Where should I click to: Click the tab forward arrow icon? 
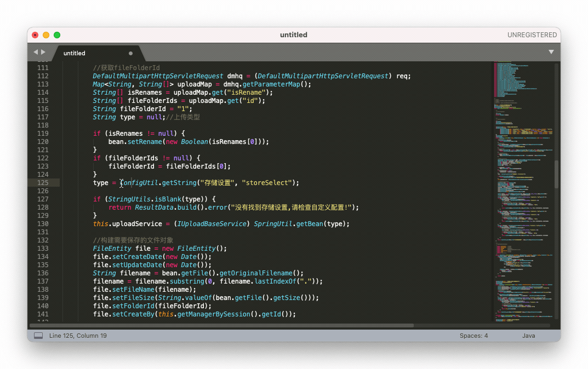coord(43,52)
